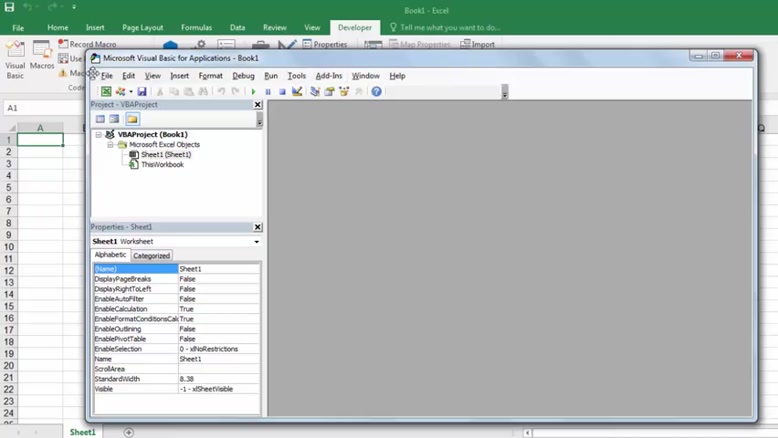Toggle Design Mode icon in toolbar
This screenshot has height=438, width=778.
click(x=297, y=91)
